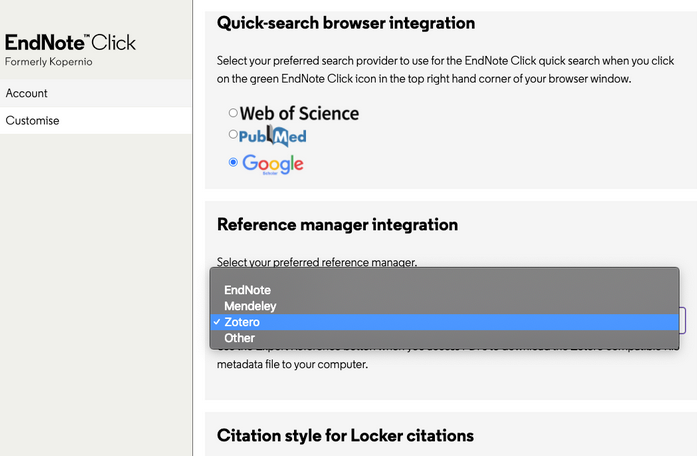Select the Web of Science radio button

233,113
